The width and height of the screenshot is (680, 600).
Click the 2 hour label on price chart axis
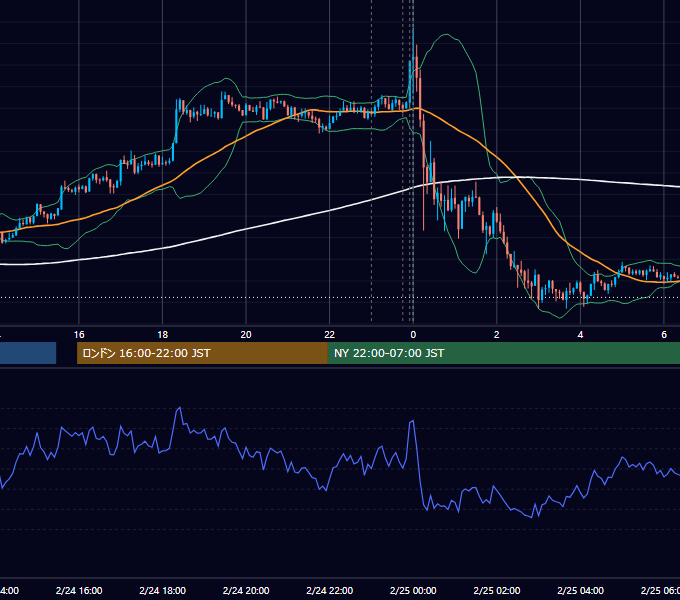click(x=497, y=335)
